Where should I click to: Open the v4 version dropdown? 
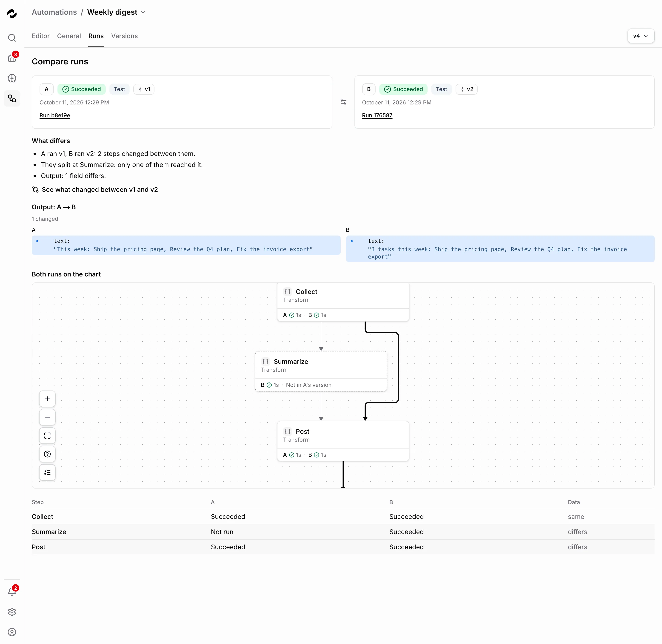641,36
